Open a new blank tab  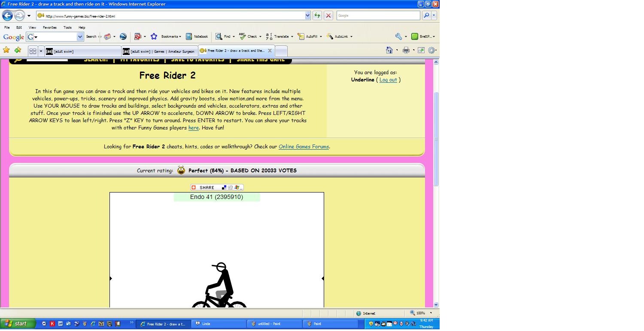coord(281,51)
